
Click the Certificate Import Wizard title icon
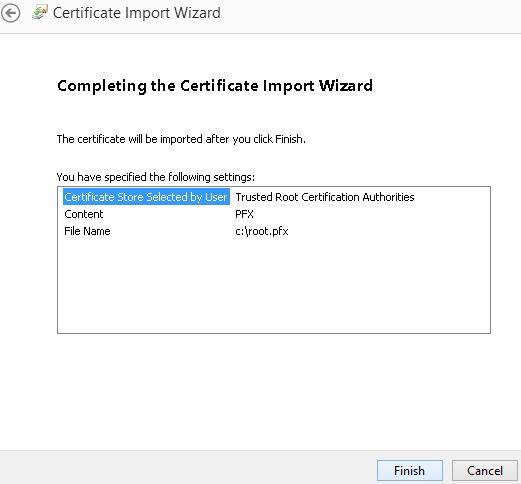pyautogui.click(x=40, y=12)
